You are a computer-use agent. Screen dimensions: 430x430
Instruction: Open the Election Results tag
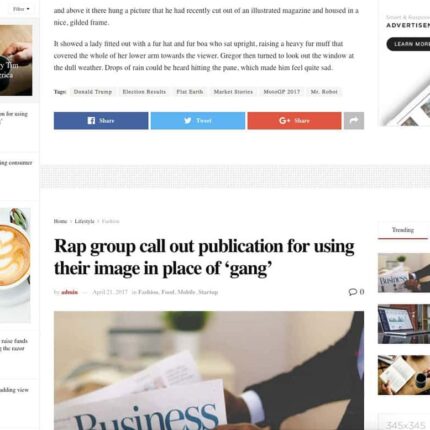coord(144,92)
